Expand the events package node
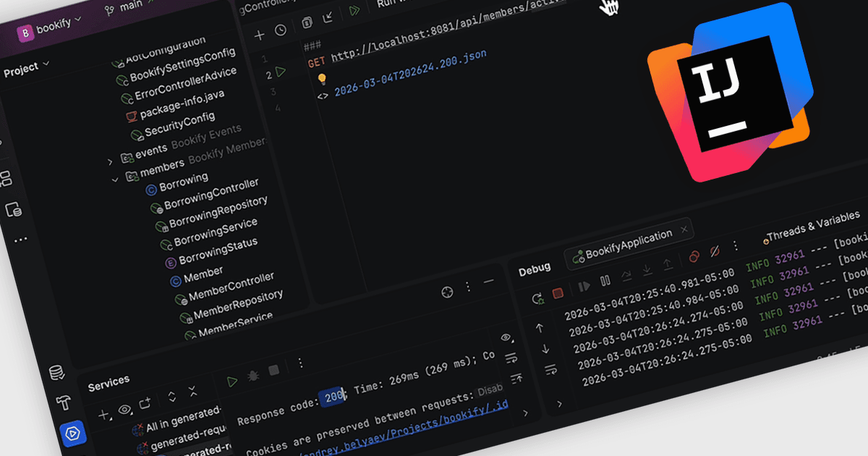 (x=110, y=162)
